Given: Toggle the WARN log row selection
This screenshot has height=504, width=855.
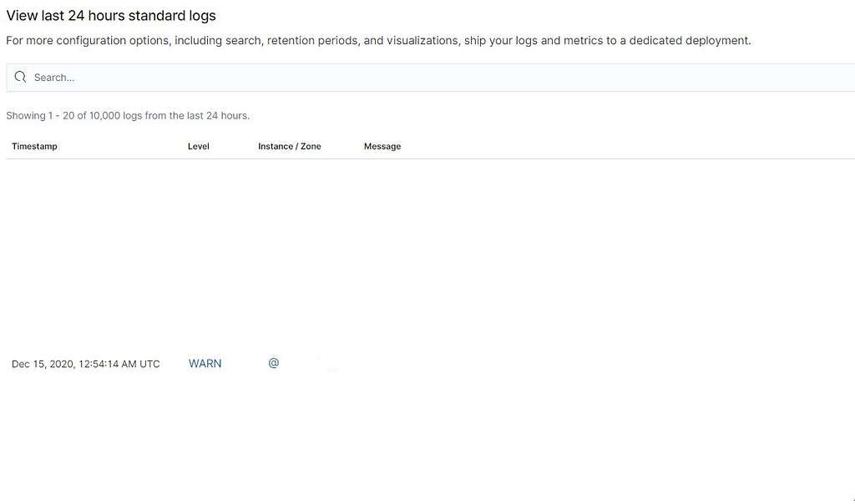Looking at the screenshot, I should (205, 363).
